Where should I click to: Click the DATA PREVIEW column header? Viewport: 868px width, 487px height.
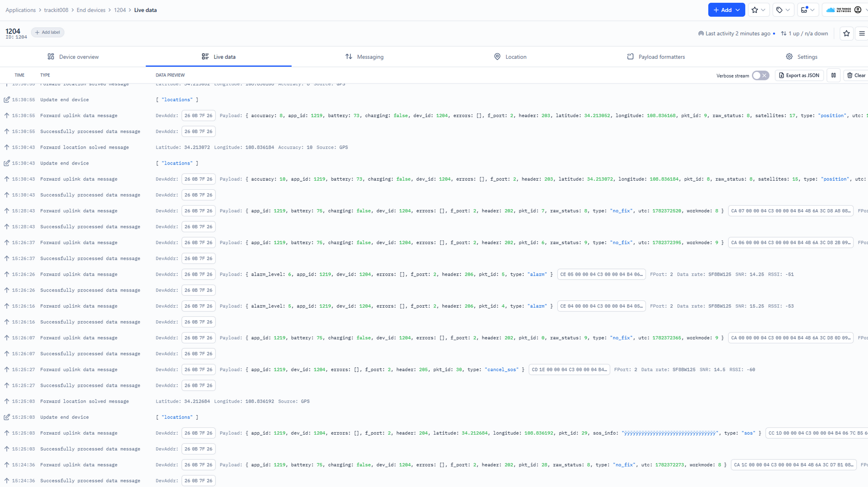coord(170,75)
